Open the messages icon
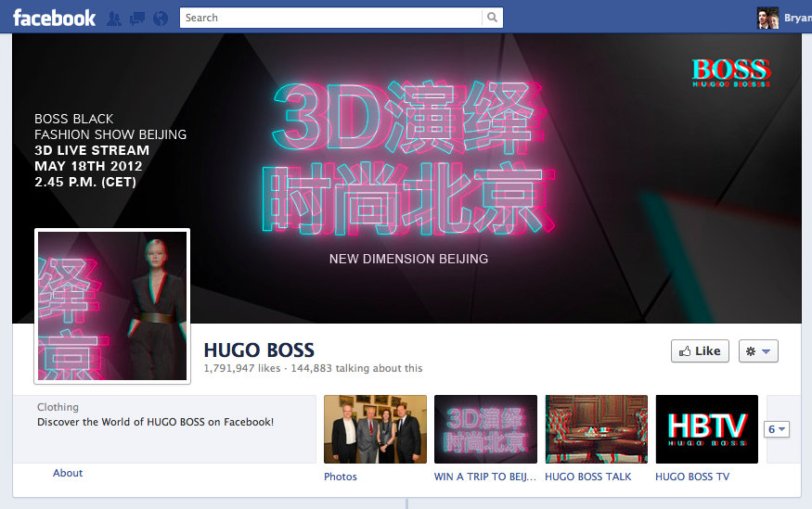 tap(137, 18)
